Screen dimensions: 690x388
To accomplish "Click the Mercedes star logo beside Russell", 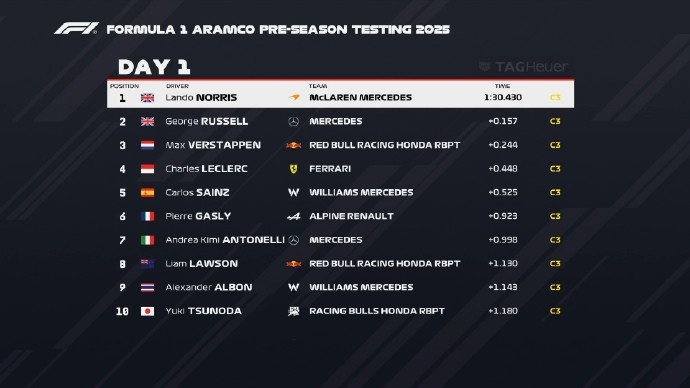I will 294,121.
